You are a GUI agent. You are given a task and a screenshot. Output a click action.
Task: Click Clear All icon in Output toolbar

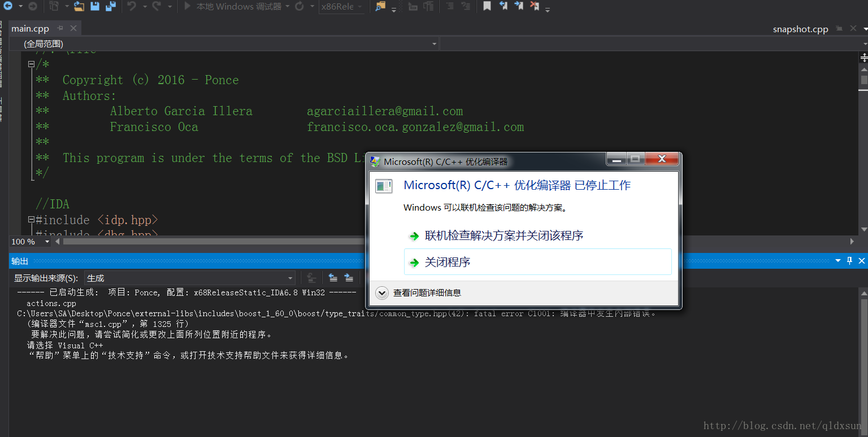(311, 278)
